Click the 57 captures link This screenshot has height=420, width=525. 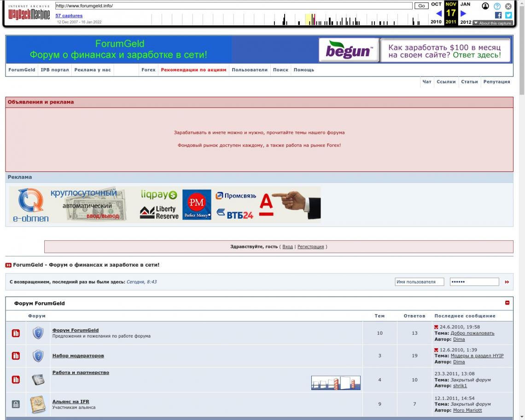[69, 16]
